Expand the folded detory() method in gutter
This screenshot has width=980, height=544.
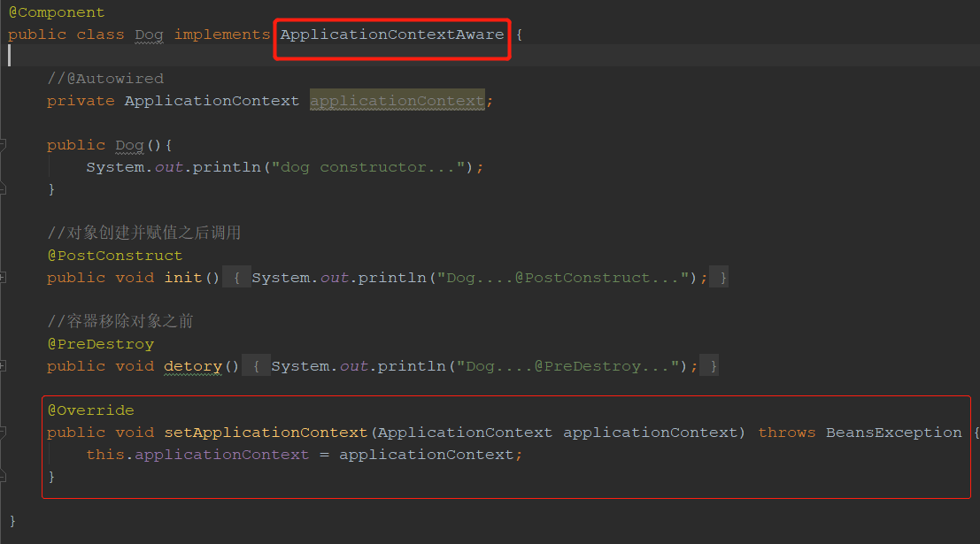point(4,366)
